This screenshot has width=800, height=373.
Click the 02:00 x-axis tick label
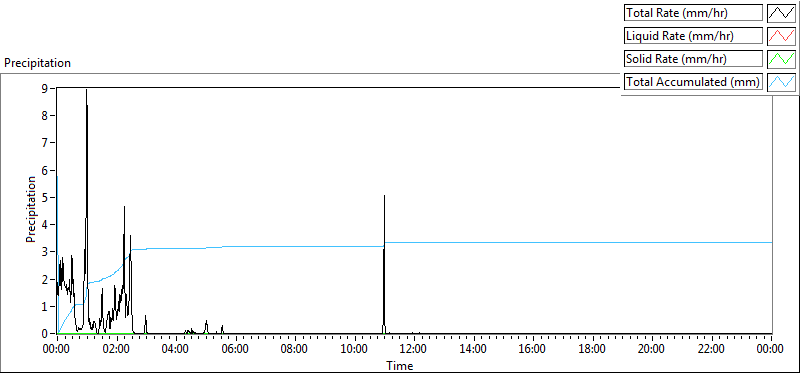117,350
